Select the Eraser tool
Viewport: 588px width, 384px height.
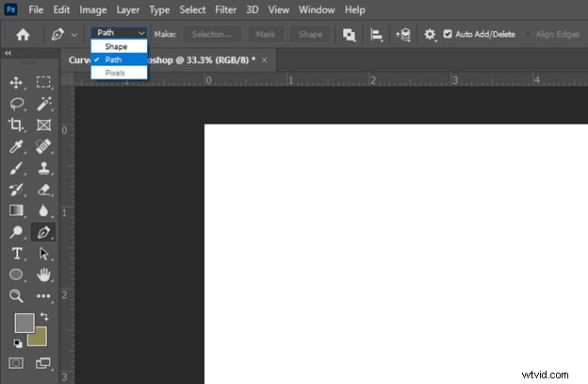click(x=44, y=190)
